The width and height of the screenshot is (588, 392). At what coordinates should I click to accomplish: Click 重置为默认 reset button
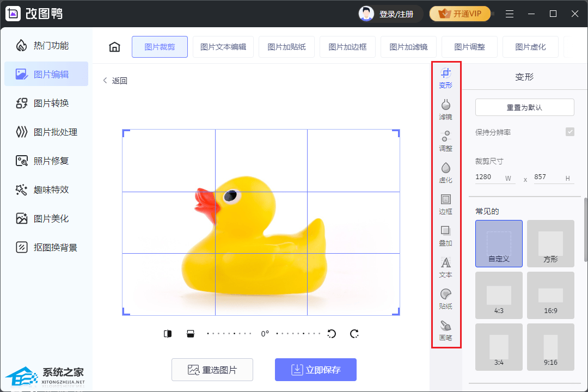point(524,107)
